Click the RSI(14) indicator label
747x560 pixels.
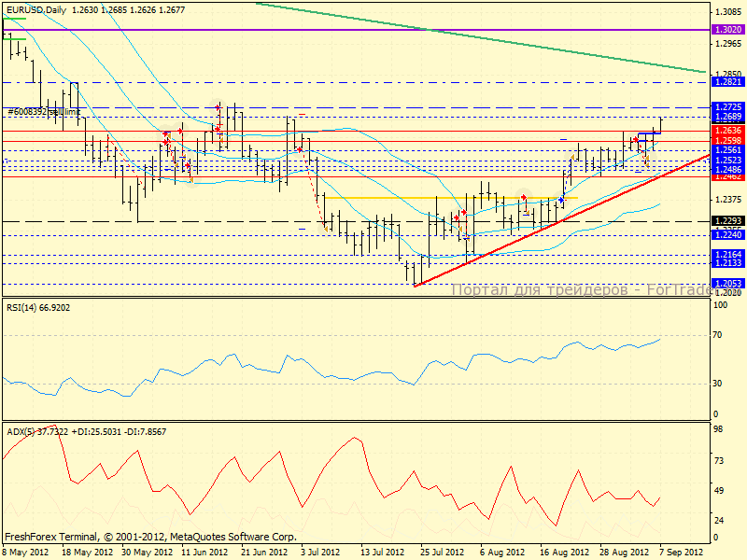point(37,305)
